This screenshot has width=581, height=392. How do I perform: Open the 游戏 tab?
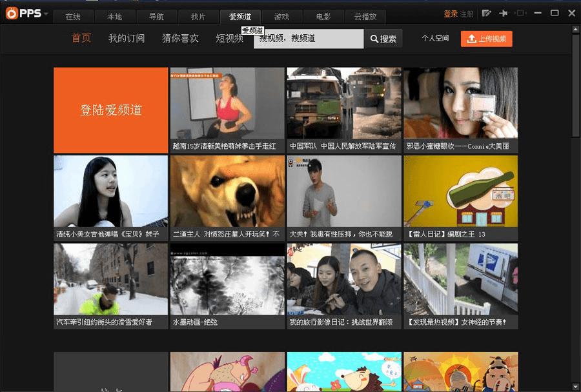[281, 17]
